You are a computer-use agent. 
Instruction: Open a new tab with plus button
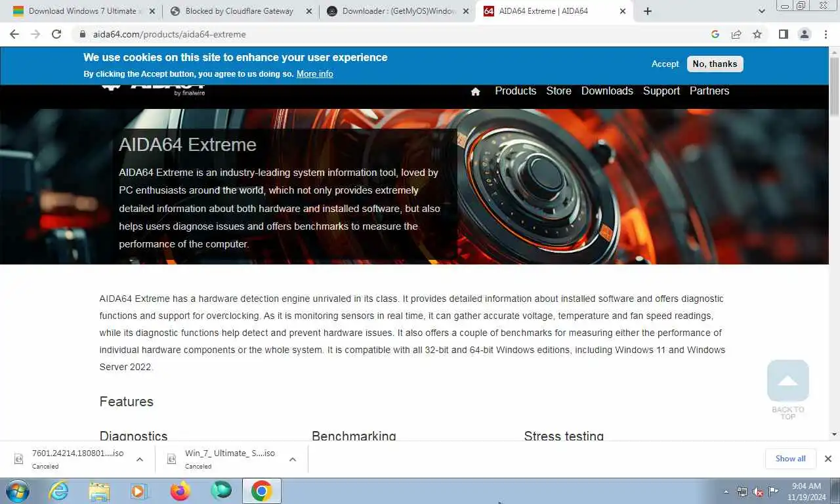(648, 11)
